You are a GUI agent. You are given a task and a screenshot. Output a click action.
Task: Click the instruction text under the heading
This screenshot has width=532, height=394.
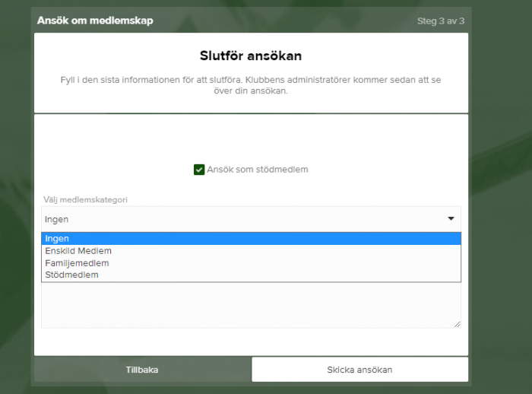coord(251,84)
